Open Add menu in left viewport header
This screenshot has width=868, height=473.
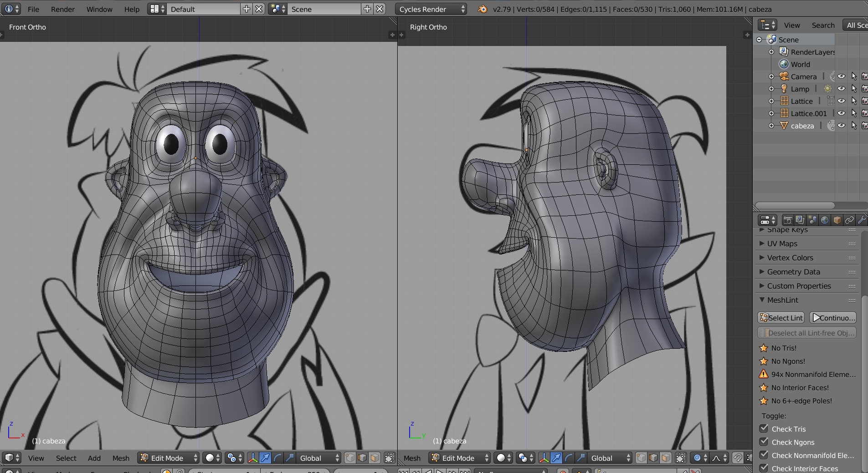(x=94, y=458)
